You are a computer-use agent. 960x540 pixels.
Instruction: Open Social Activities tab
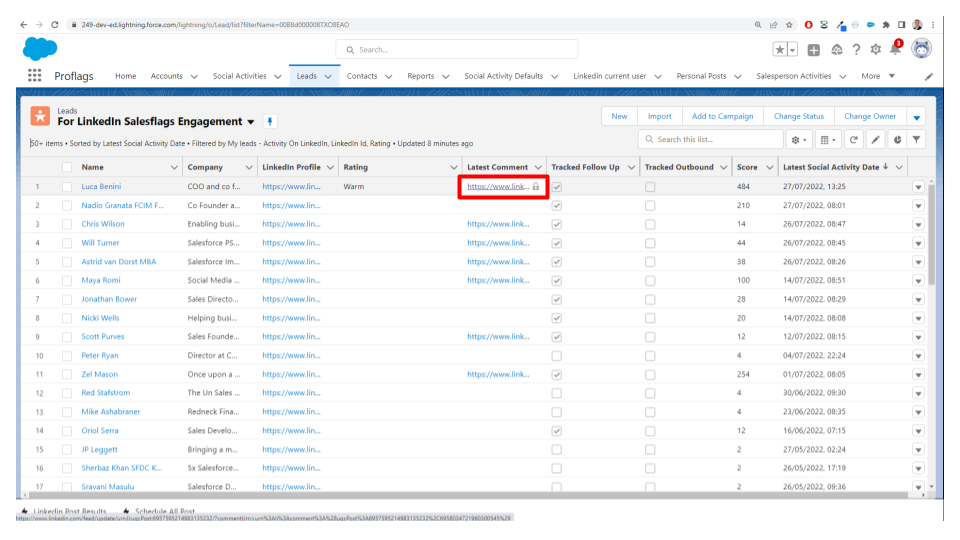(x=239, y=76)
